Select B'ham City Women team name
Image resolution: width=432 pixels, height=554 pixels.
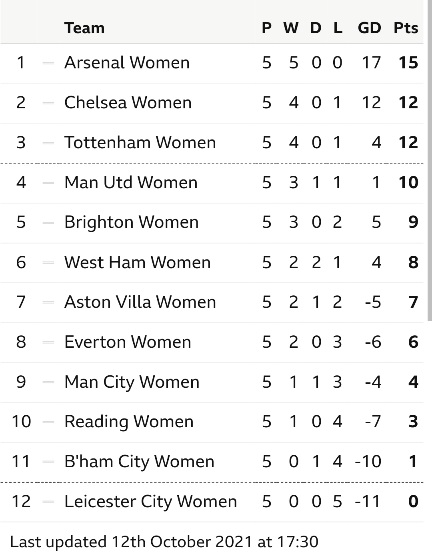click(139, 461)
